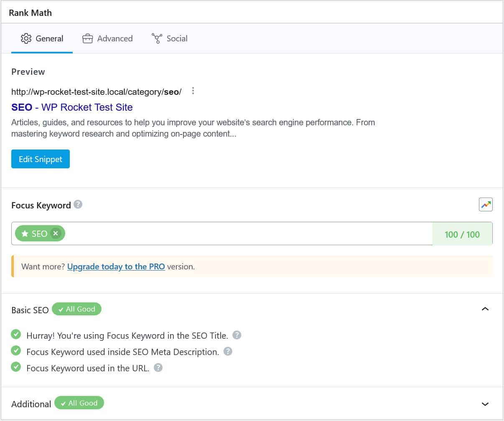
Task: Click the star icon in the SEO keyword pill
Action: pyautogui.click(x=25, y=233)
